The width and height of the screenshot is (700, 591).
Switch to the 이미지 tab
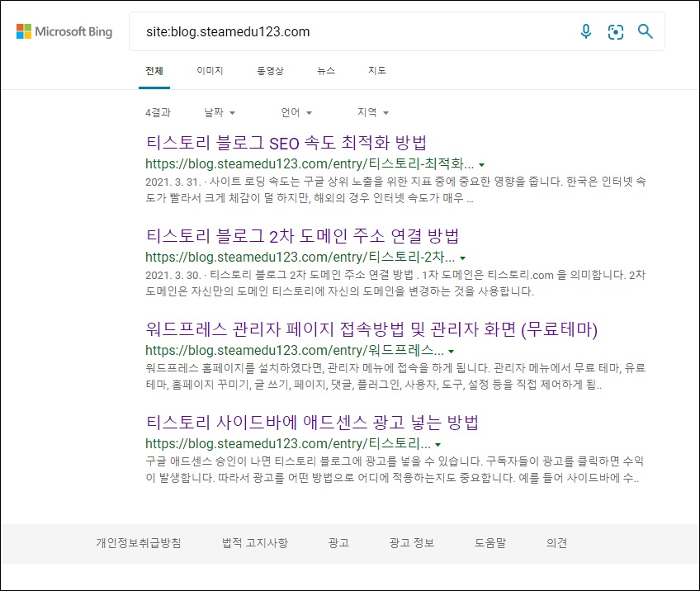(x=210, y=70)
